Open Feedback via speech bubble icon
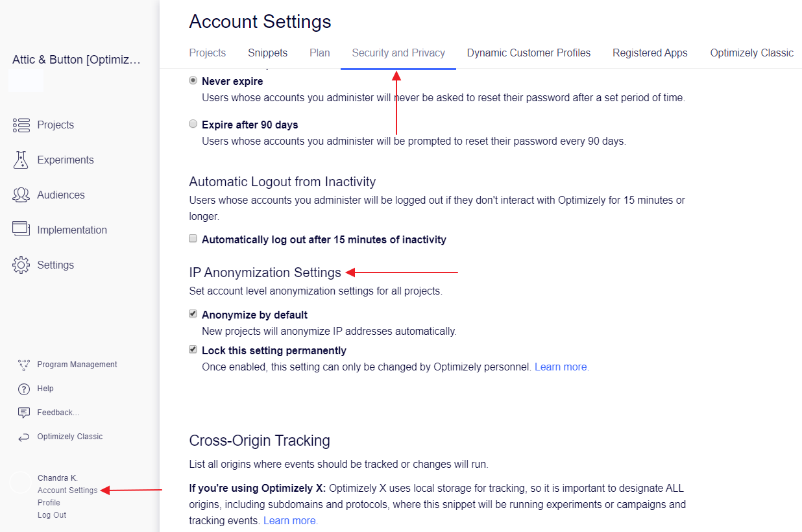Screen dimensions: 802x532 click(x=24, y=413)
